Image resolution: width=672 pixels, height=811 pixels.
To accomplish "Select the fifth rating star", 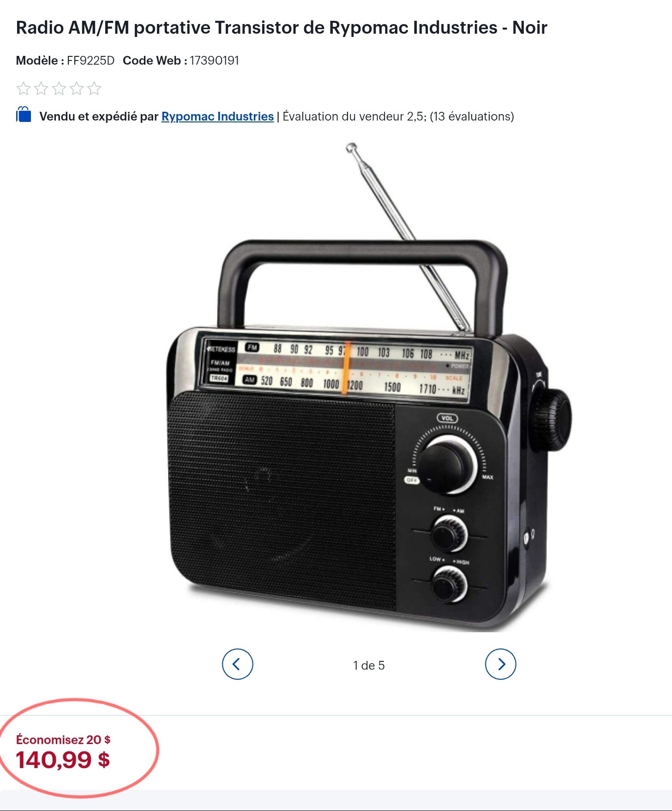I will [x=94, y=88].
